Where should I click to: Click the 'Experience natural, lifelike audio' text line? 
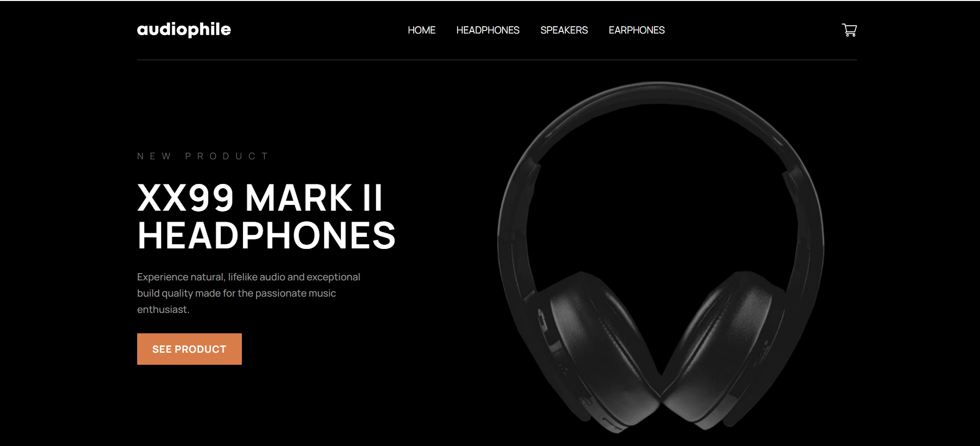click(249, 277)
